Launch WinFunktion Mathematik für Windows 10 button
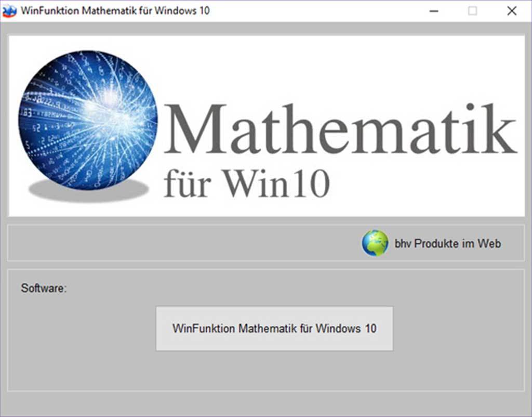This screenshot has height=417, width=532. (x=274, y=329)
